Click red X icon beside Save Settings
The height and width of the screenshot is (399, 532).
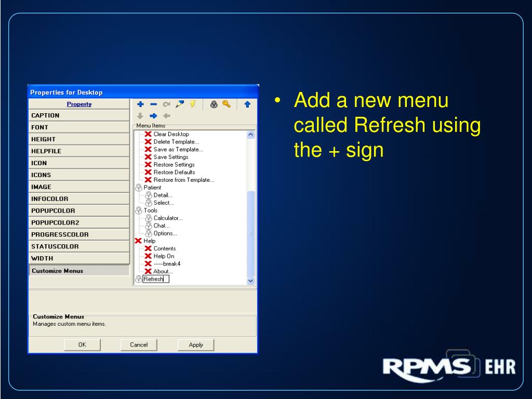point(148,157)
